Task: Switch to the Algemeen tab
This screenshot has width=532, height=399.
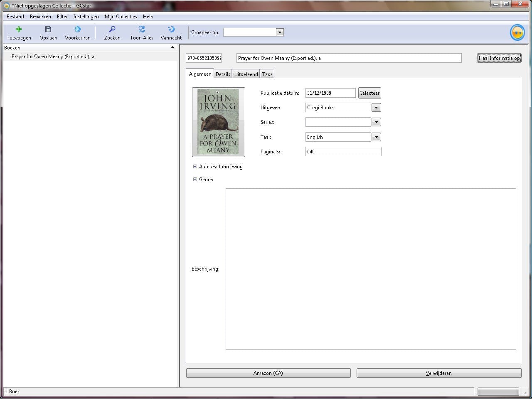Action: (200, 74)
